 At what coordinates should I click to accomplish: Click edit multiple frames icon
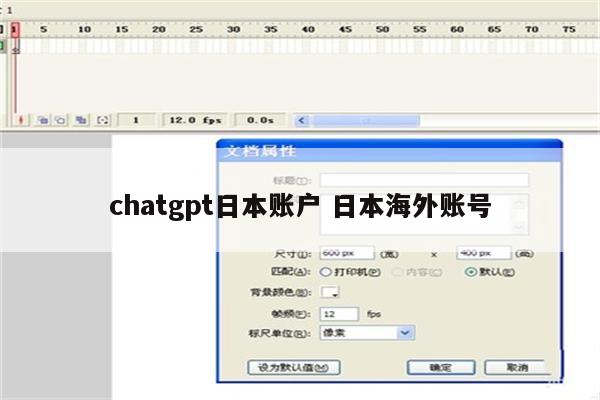coord(81,119)
